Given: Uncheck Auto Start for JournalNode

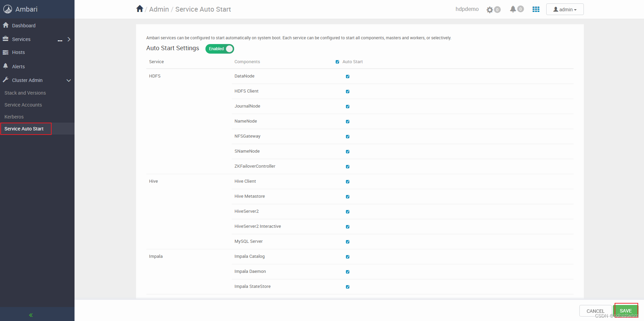Looking at the screenshot, I should (x=348, y=107).
